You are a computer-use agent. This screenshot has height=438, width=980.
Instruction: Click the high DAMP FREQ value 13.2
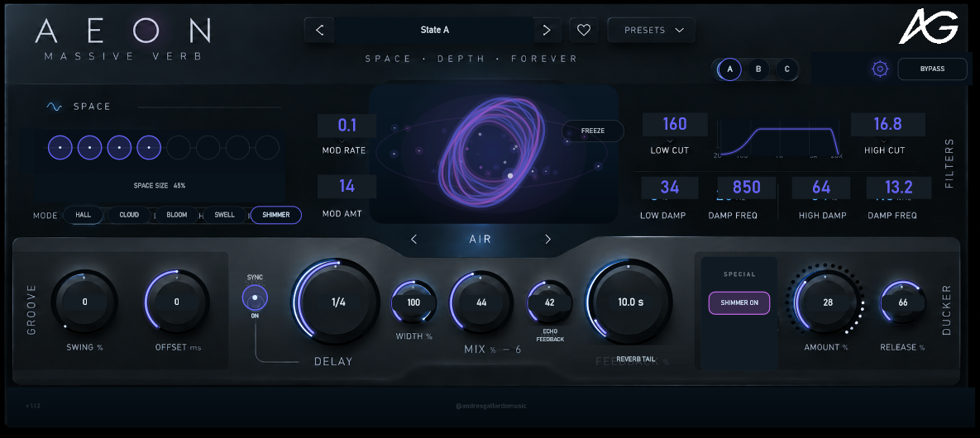coord(899,188)
